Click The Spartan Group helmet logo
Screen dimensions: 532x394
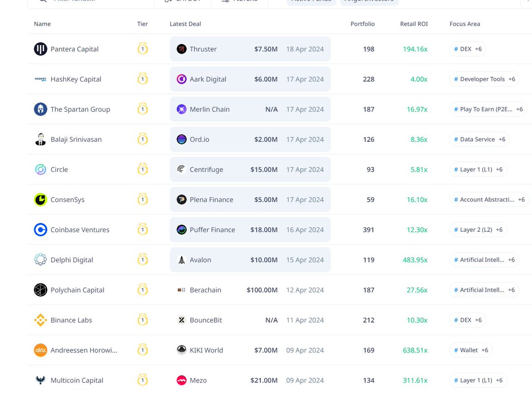40,109
